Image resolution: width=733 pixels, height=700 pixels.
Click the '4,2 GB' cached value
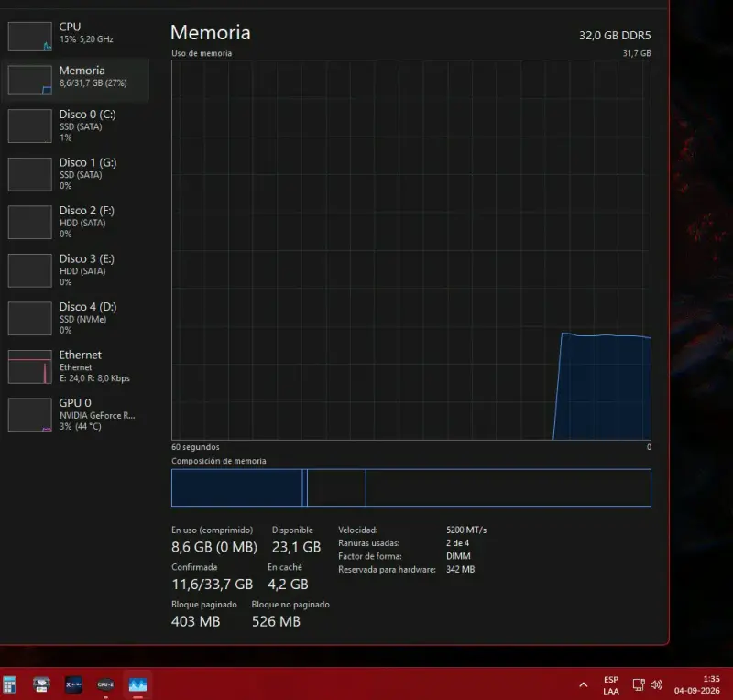288,585
